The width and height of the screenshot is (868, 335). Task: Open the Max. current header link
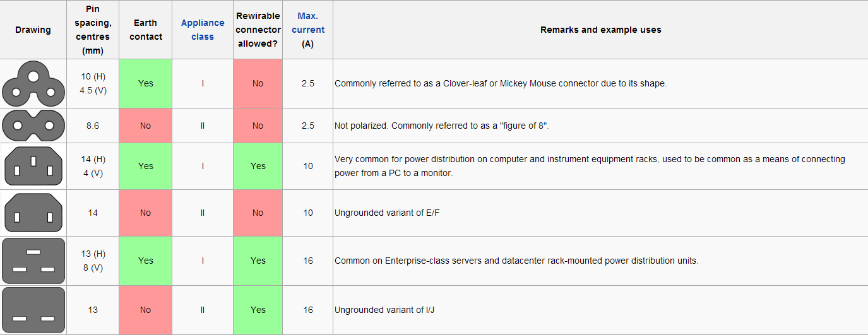pyautogui.click(x=308, y=23)
